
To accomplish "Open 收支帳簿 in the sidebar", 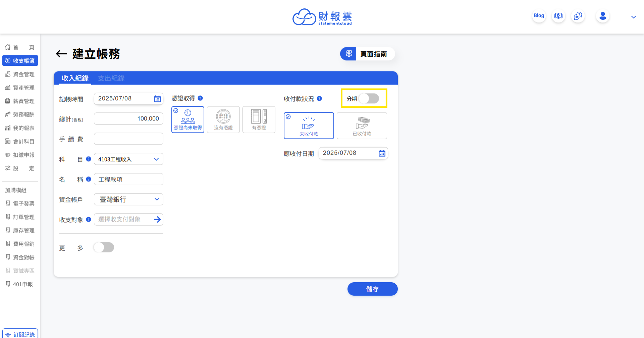I will click(x=20, y=60).
